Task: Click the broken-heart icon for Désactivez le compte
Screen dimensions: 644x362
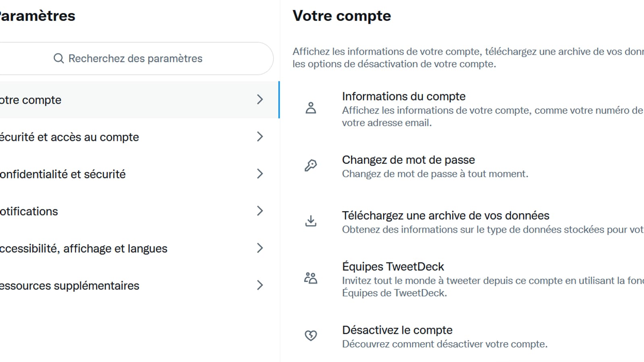Action: pos(311,335)
